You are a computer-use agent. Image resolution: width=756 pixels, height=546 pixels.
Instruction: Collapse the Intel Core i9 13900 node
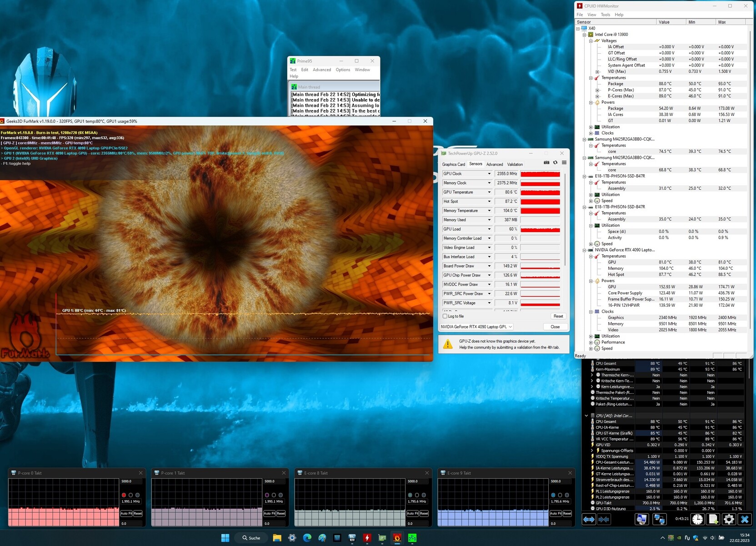584,35
